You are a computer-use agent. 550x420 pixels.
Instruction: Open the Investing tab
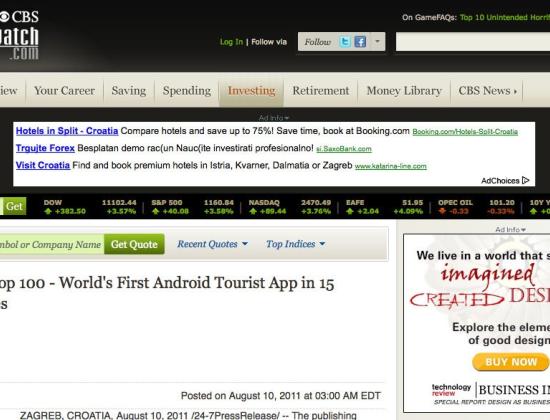point(251,91)
